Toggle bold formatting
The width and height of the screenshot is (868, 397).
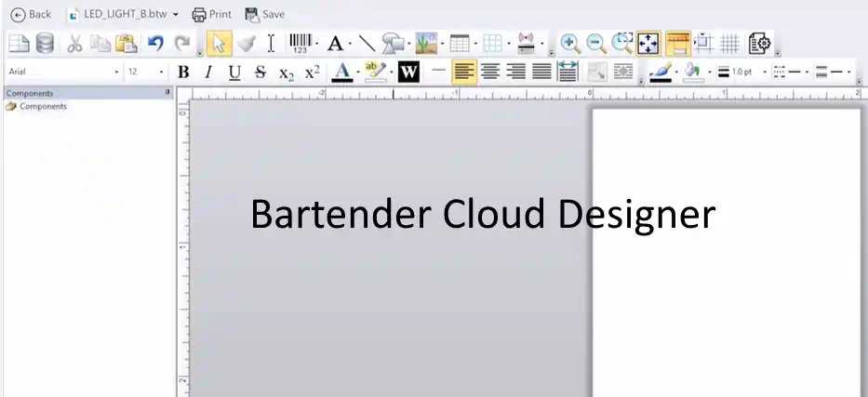click(183, 73)
